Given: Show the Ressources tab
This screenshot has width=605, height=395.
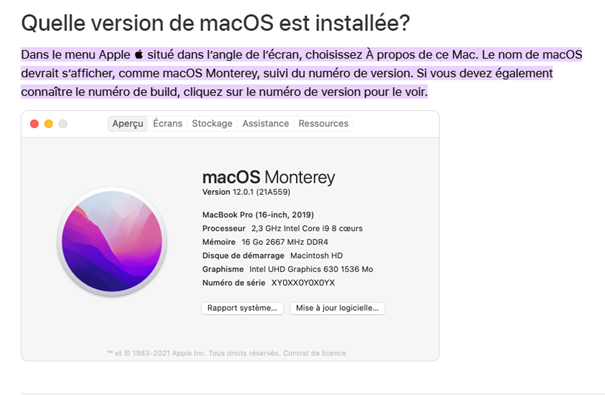Looking at the screenshot, I should point(323,124).
